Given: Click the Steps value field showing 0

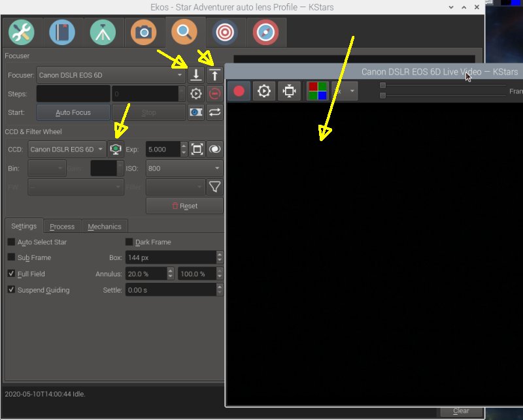Looking at the screenshot, I should point(145,93).
